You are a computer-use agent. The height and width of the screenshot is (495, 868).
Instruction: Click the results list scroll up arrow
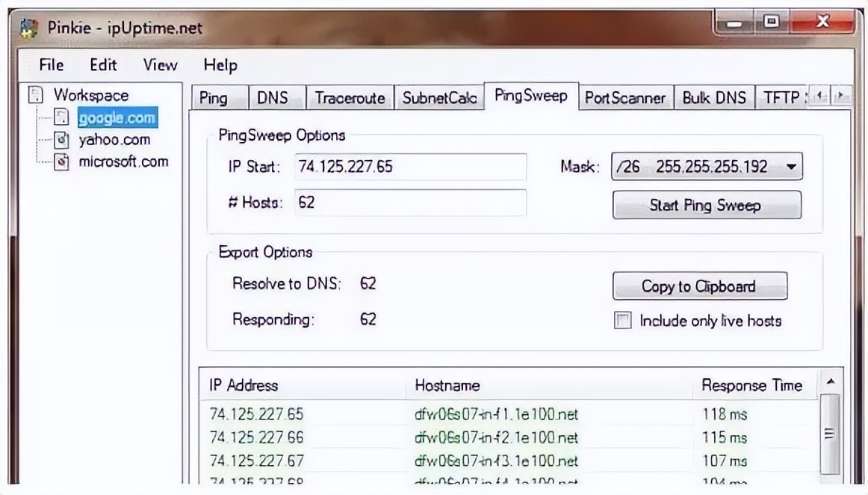click(831, 381)
